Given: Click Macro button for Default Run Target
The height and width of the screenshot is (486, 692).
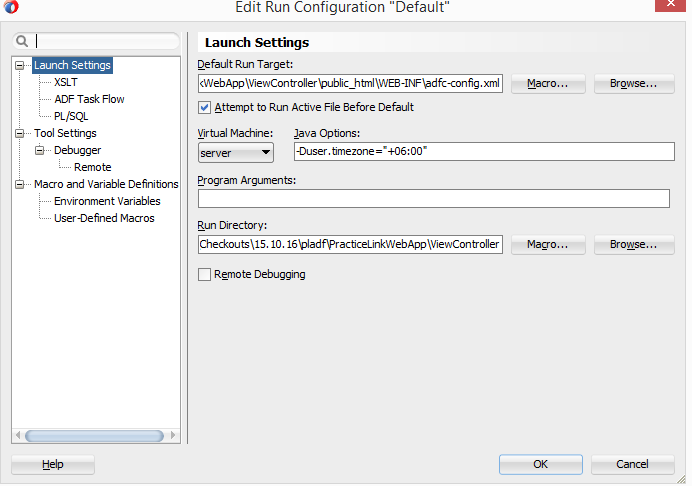Looking at the screenshot, I should point(548,83).
